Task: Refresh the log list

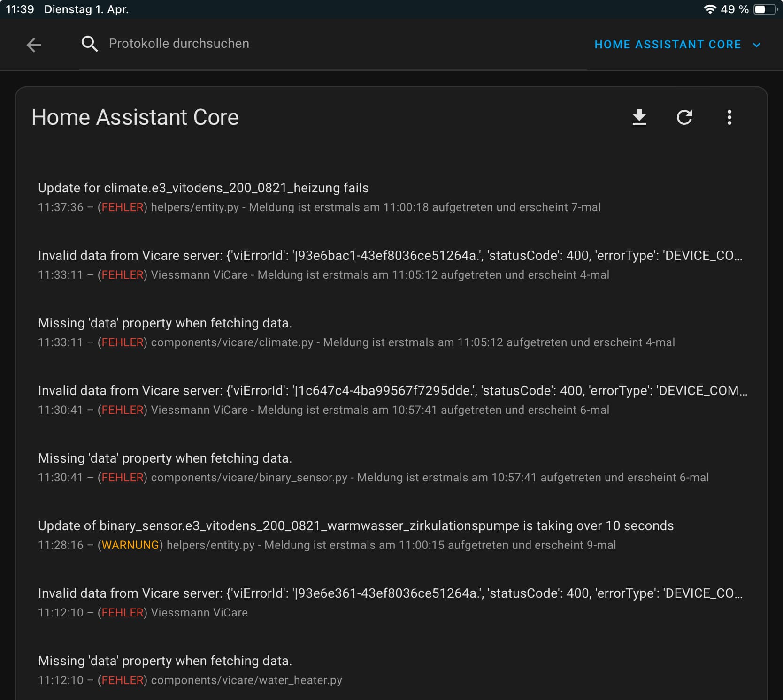Action: (684, 117)
